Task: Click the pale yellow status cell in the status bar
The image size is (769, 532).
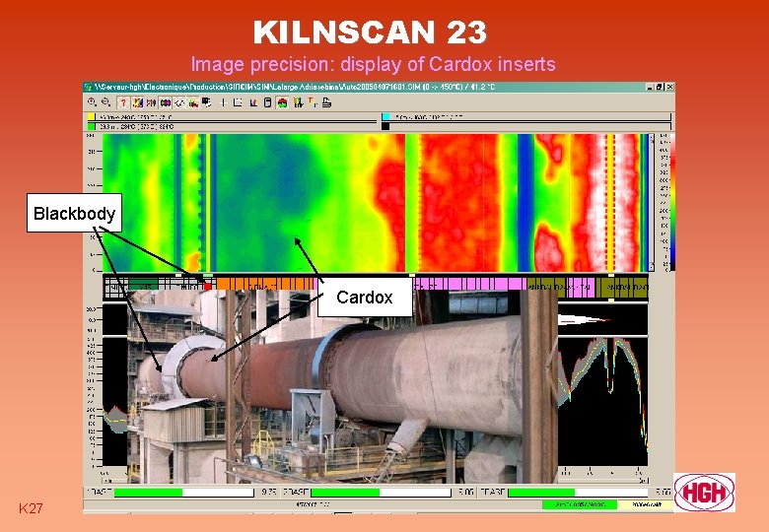Action: [x=646, y=504]
